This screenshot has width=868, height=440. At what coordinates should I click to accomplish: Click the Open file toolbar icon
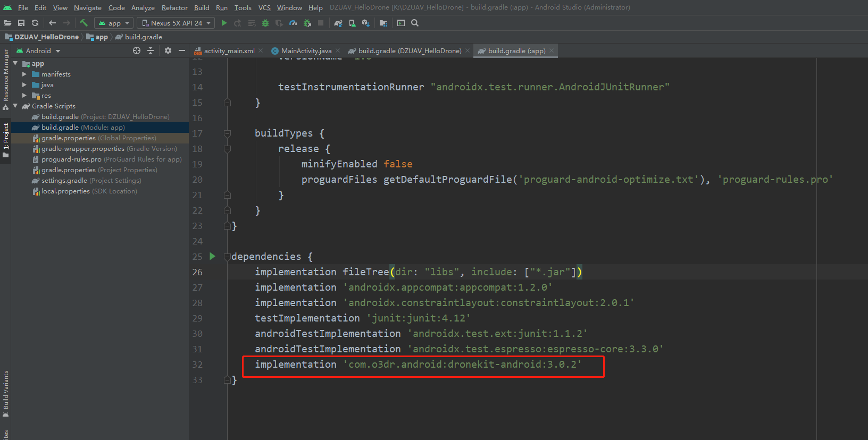click(x=7, y=23)
